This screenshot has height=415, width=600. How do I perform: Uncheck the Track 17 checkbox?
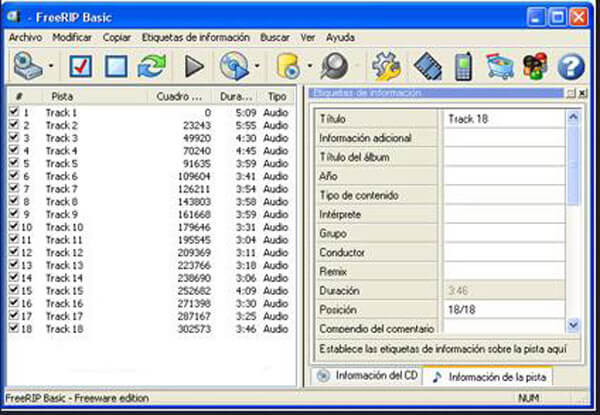[x=14, y=315]
